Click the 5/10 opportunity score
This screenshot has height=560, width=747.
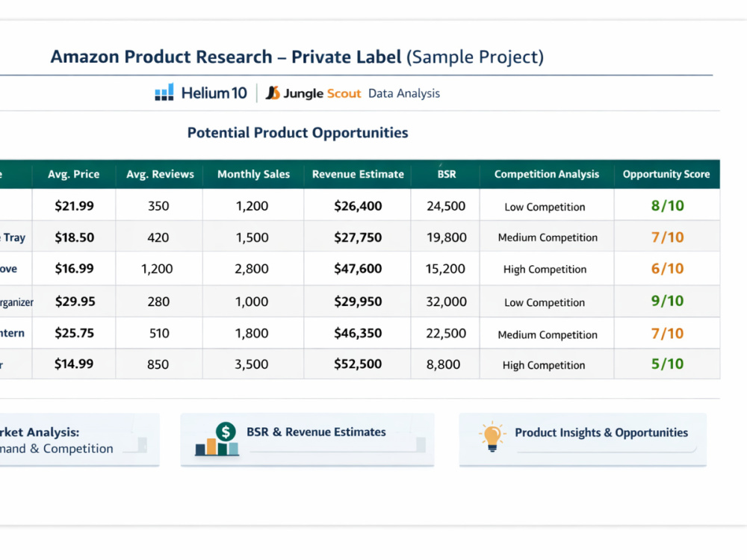pos(667,364)
